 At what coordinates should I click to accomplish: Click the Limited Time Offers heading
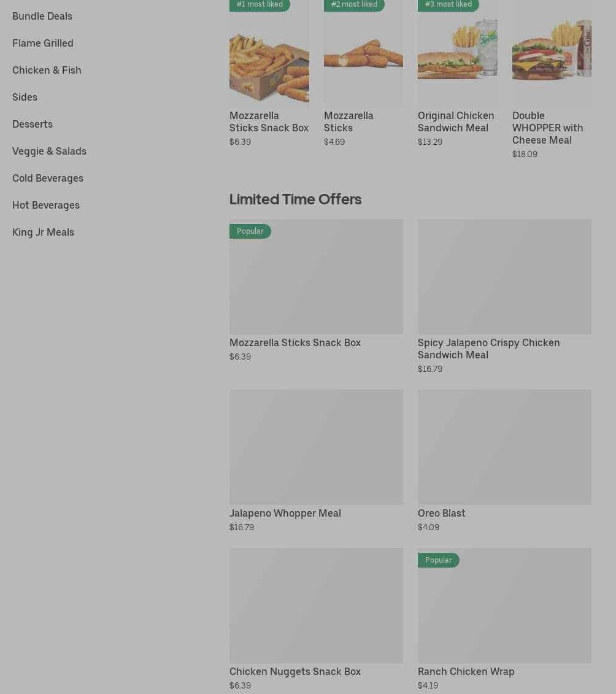click(x=295, y=199)
